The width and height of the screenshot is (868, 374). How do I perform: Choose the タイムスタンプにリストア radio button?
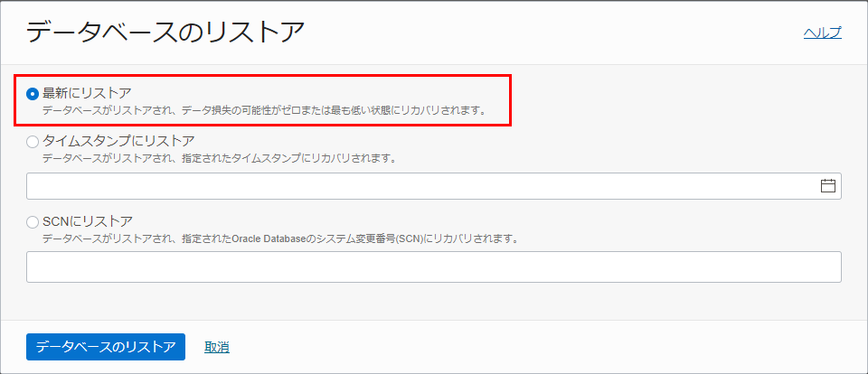point(33,142)
